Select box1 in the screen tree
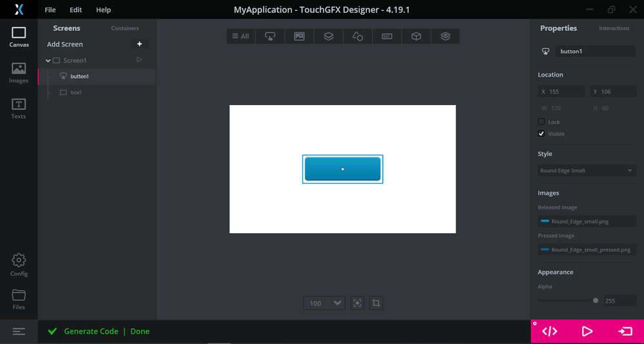The width and height of the screenshot is (644, 344). point(97,92)
